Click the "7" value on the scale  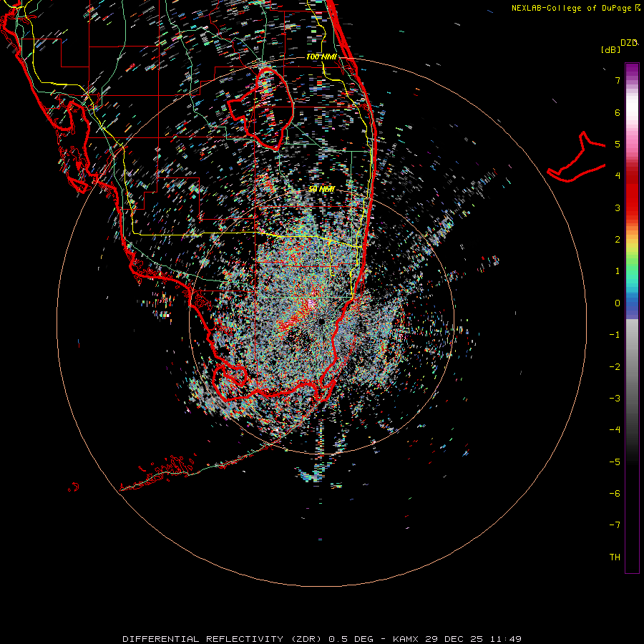point(618,80)
